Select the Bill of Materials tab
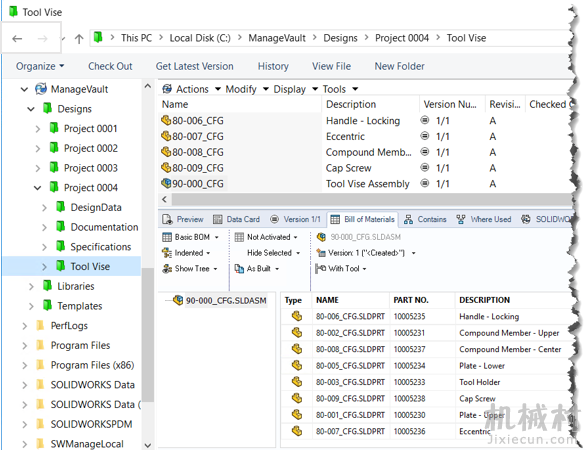Screen dimensions: 588x450 point(363,219)
